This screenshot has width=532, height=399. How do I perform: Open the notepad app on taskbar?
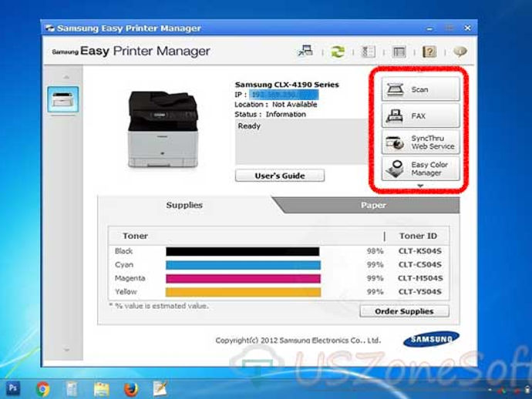coord(160,389)
